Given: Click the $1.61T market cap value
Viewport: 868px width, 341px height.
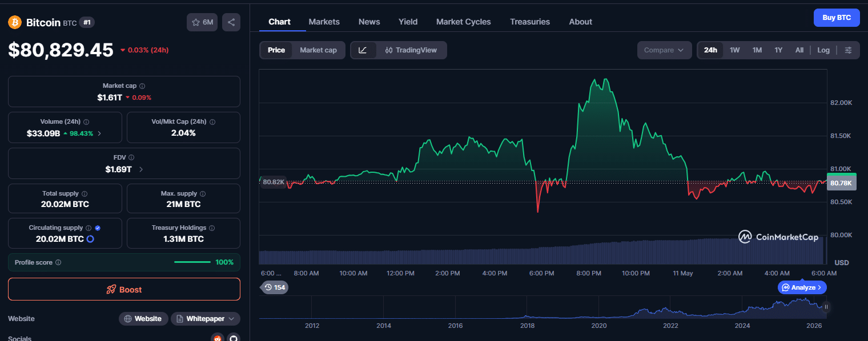Looking at the screenshot, I should [110, 98].
